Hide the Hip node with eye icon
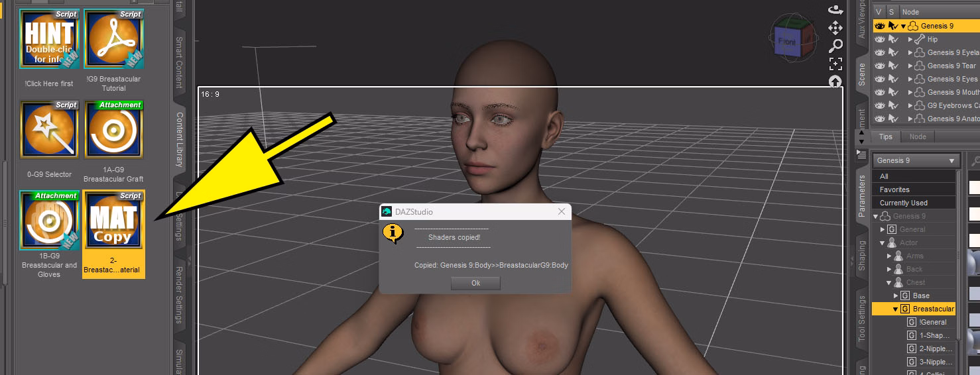Screen dimensions: 980x375 pos(880,39)
